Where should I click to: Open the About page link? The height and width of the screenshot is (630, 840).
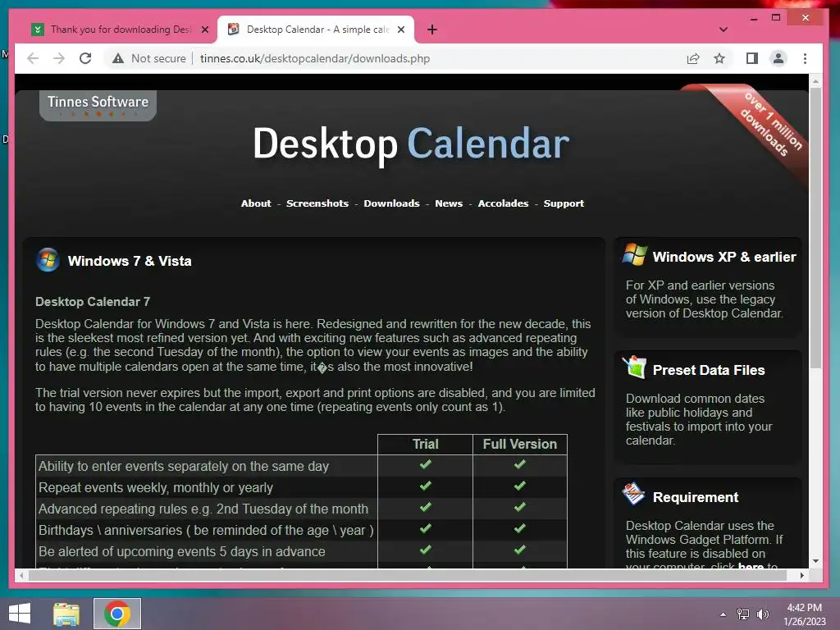pyautogui.click(x=256, y=203)
